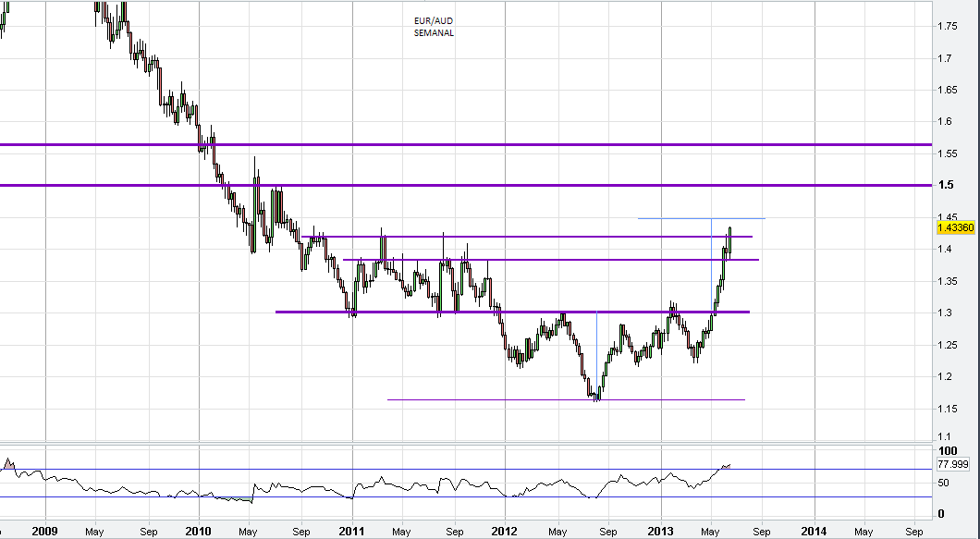Viewport: 980px width, 539px height.
Task: Click the 1.15 price axis label
Action: [949, 409]
